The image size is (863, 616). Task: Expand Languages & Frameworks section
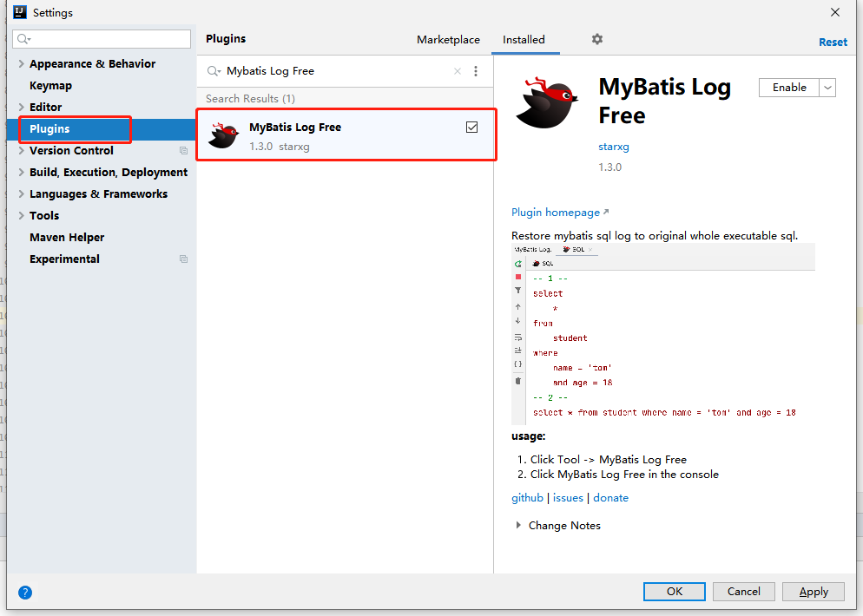21,194
